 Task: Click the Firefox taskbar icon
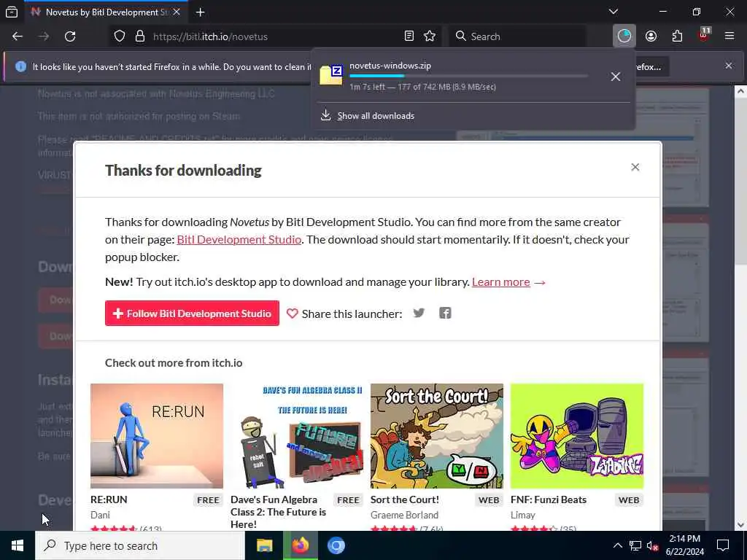click(301, 545)
